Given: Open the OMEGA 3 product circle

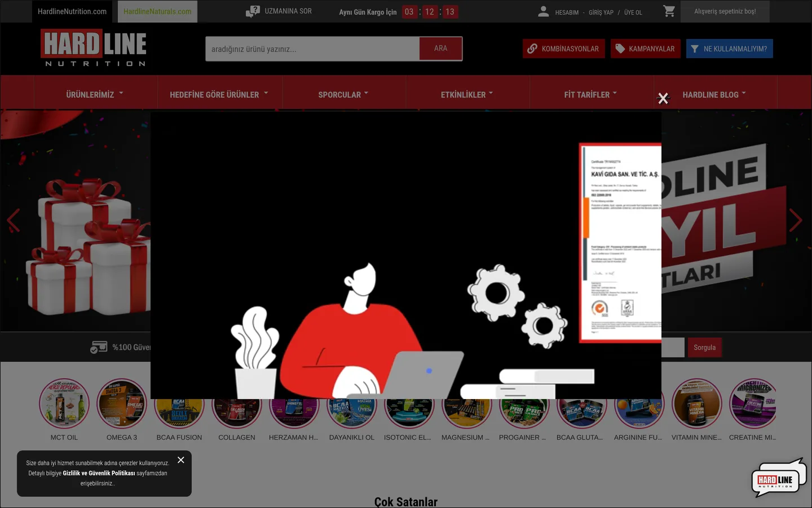Looking at the screenshot, I should [122, 403].
